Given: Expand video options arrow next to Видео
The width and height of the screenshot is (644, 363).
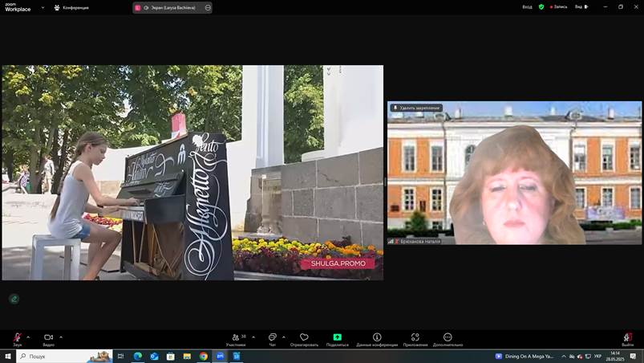Looking at the screenshot, I should click(x=61, y=336).
